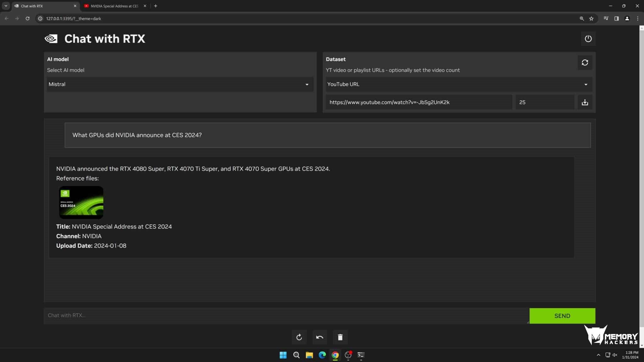Viewport: 644px width, 362px height.
Task: Click the power shutdown icon in Chat with RTX
Action: (588, 39)
